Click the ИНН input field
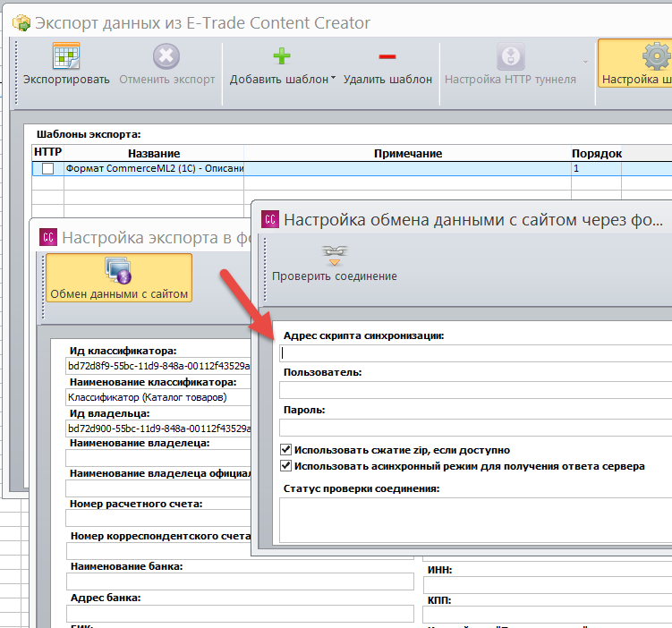The image size is (672, 628). pos(548,585)
